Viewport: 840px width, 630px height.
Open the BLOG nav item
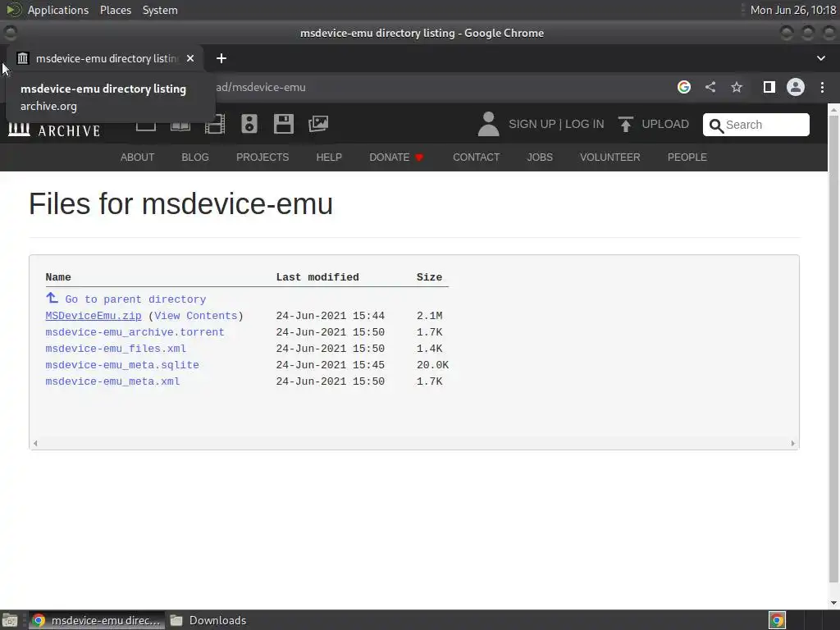point(195,157)
